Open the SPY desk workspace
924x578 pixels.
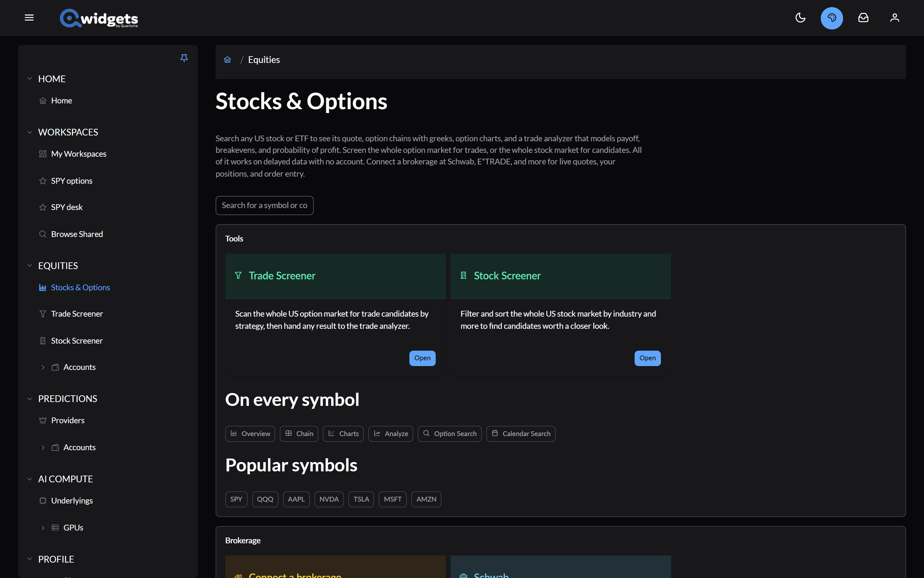(x=67, y=207)
